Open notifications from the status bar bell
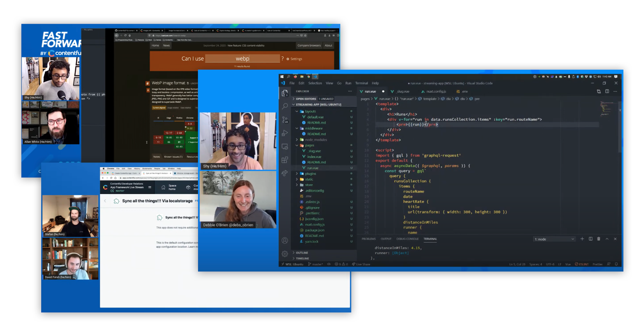Image resolution: width=644 pixels, height=334 pixels. point(616,264)
